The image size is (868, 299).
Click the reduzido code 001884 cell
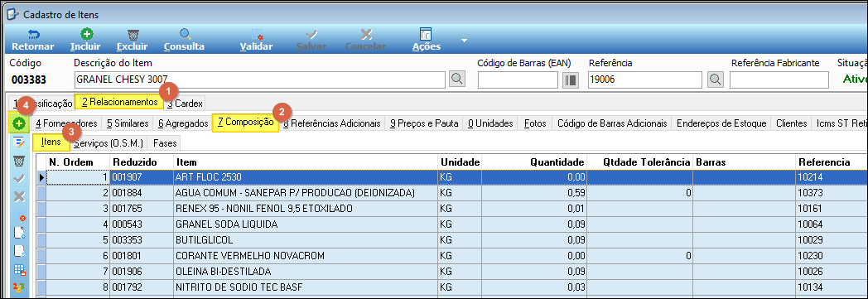(x=141, y=193)
